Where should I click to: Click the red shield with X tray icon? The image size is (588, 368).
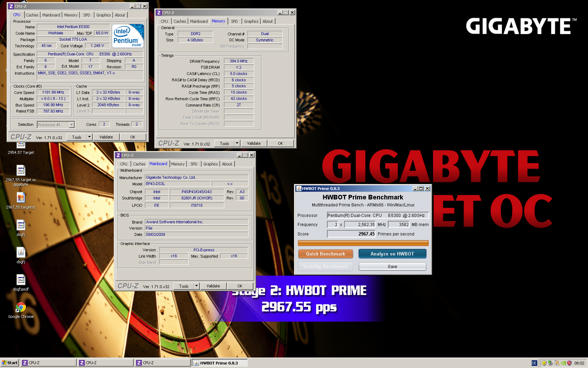(x=569, y=363)
